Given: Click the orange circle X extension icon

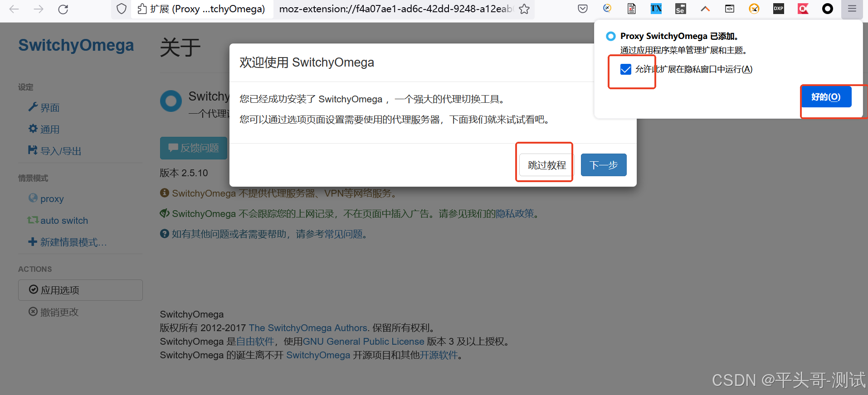Looking at the screenshot, I should 754,9.
